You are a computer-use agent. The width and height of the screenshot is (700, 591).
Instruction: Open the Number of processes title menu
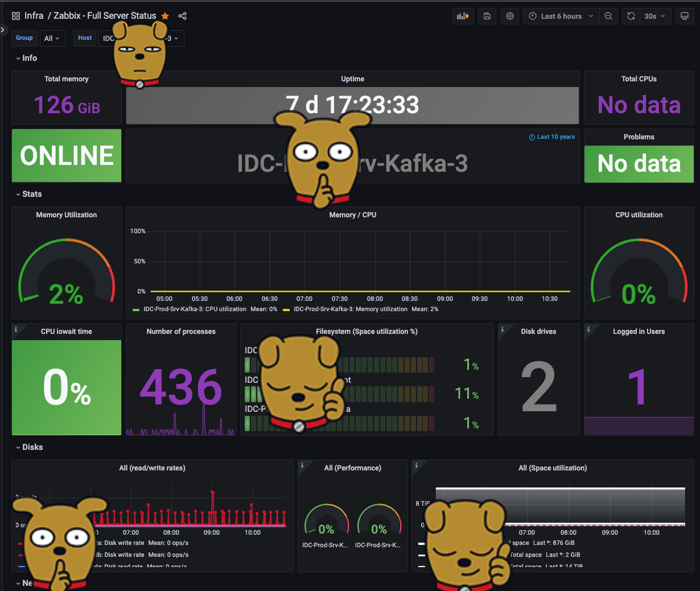(181, 332)
